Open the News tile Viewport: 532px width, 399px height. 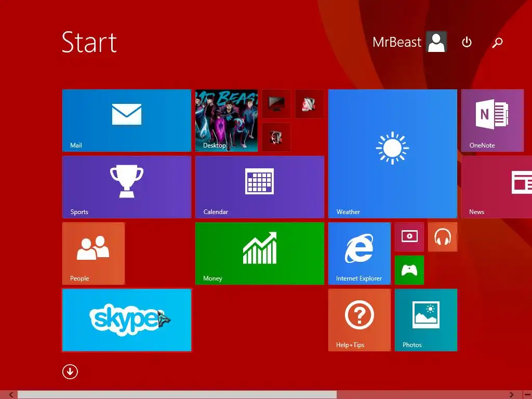coord(497,187)
